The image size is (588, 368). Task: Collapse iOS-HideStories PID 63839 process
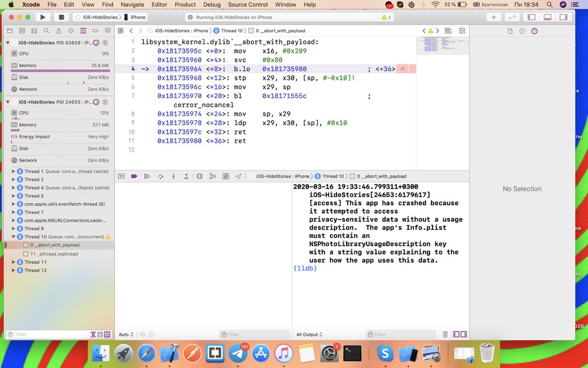coord(8,43)
